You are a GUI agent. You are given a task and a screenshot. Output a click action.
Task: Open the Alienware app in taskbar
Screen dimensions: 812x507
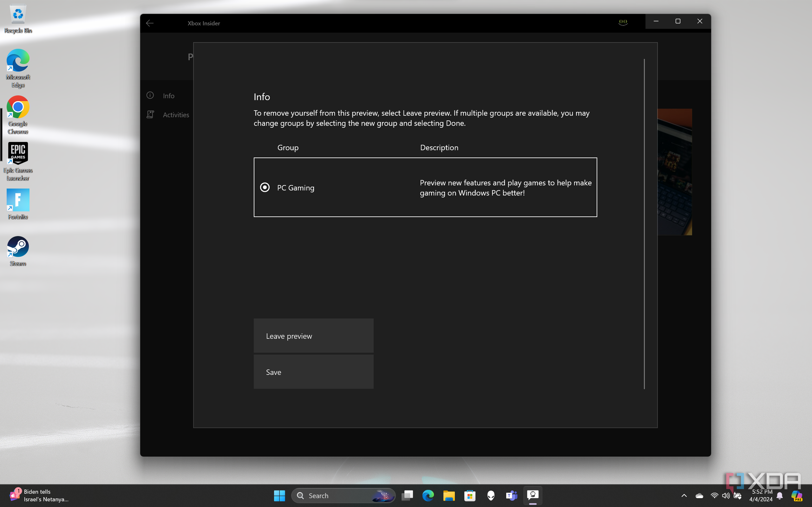(x=491, y=496)
